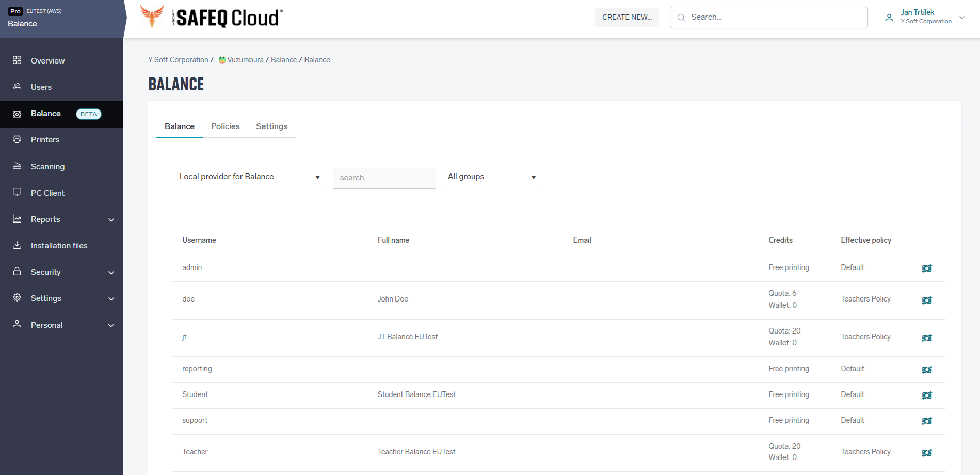Image resolution: width=980 pixels, height=475 pixels.
Task: Open Balance in the sidebar menu
Action: coord(62,114)
